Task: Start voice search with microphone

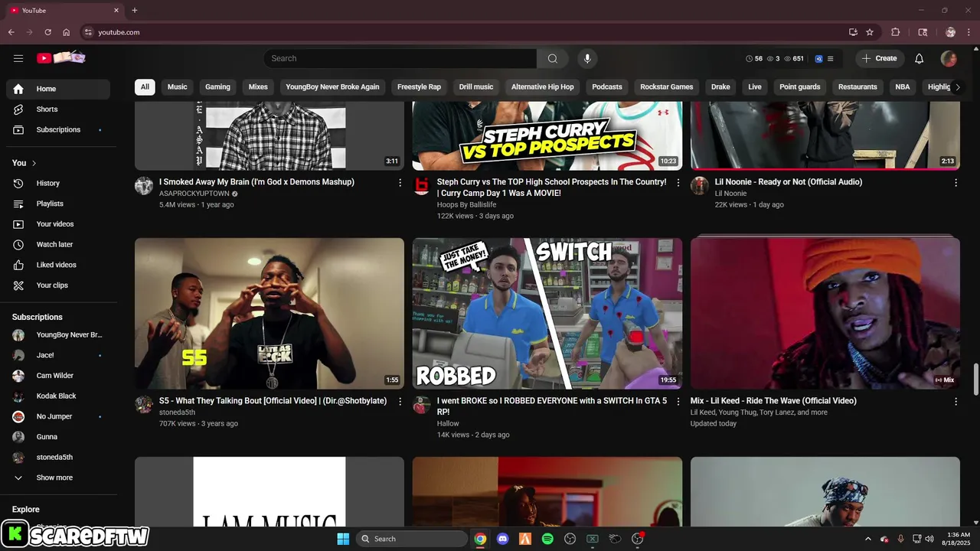Action: (587, 58)
